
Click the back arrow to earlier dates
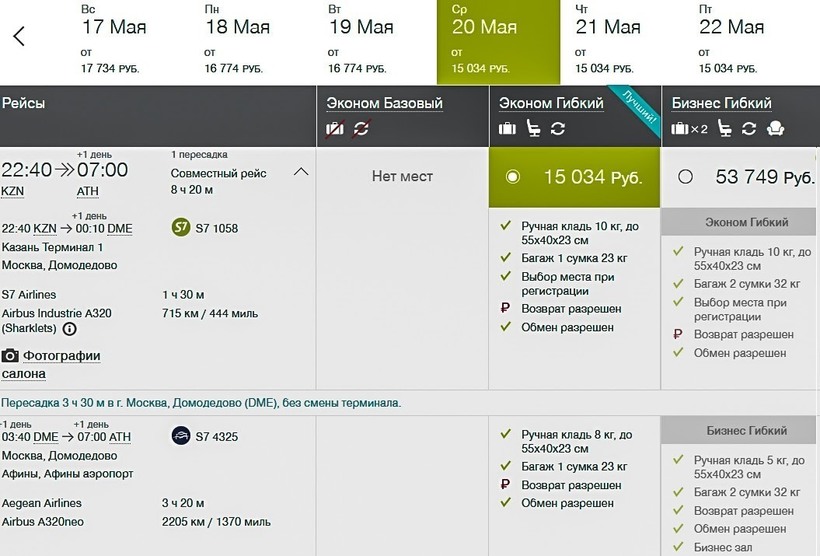[19, 38]
